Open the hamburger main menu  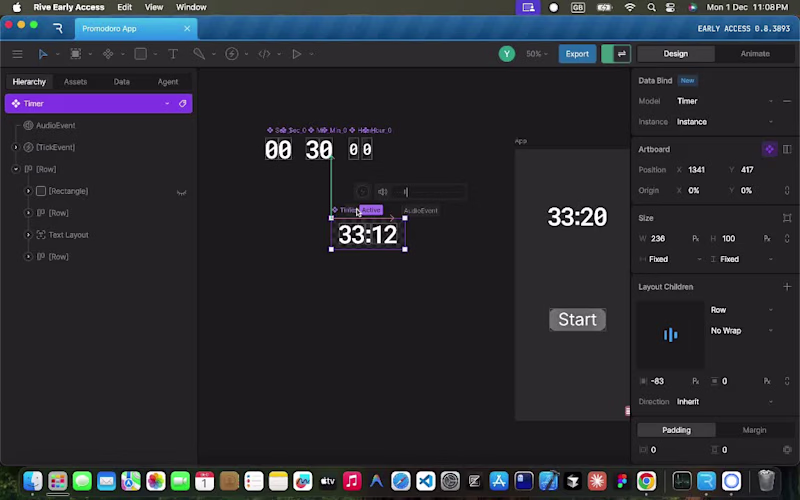17,54
